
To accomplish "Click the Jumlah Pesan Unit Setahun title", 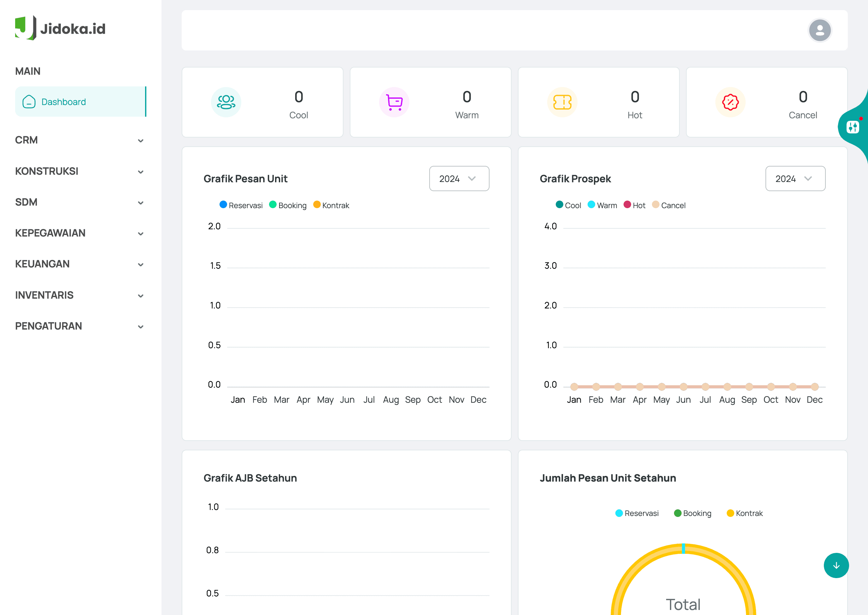I will [x=608, y=478].
